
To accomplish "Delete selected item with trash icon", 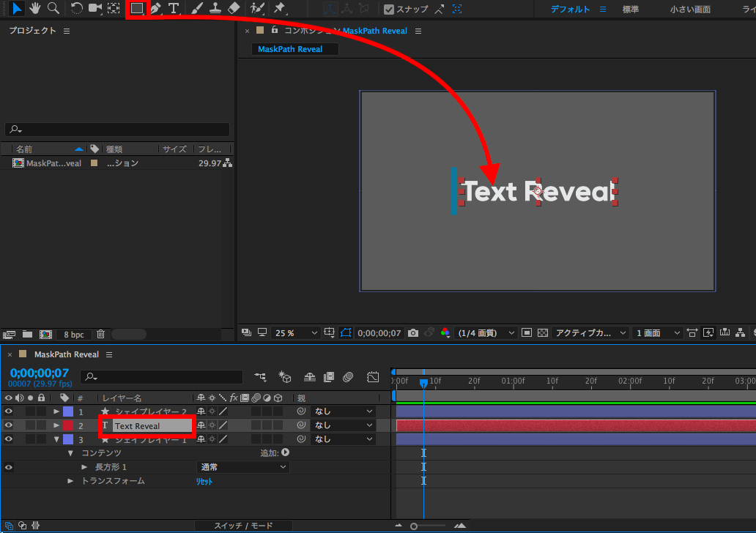I will [x=101, y=334].
